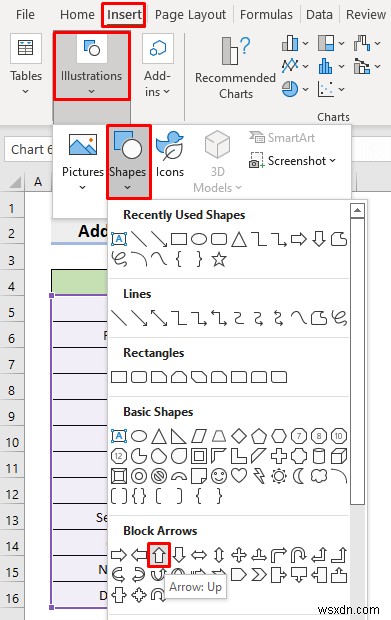Open the Insert ribbon tab

pyautogui.click(x=124, y=15)
